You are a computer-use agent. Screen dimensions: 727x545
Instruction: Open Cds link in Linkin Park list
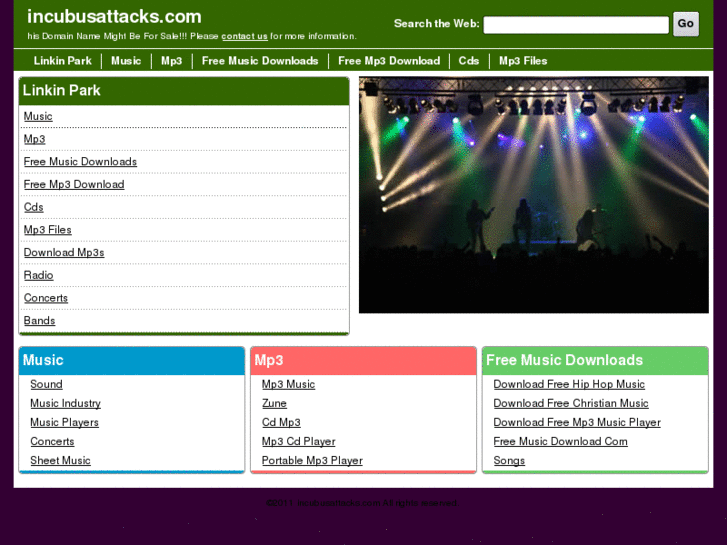(34, 207)
